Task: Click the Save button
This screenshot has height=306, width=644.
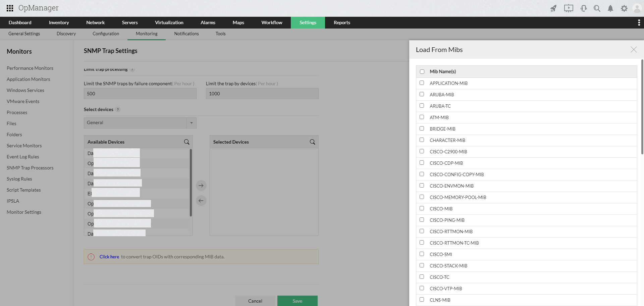Action: coord(298,301)
